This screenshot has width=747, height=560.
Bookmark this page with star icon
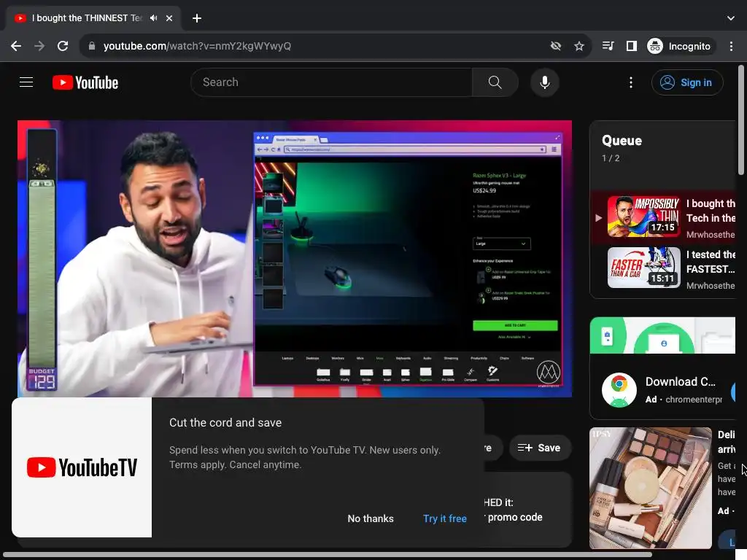(578, 46)
